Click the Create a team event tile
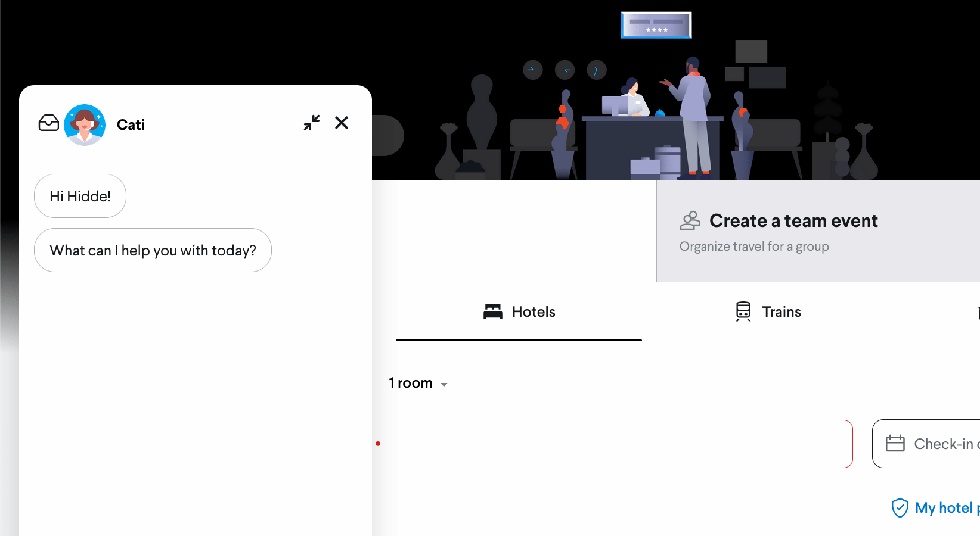 tap(793, 231)
